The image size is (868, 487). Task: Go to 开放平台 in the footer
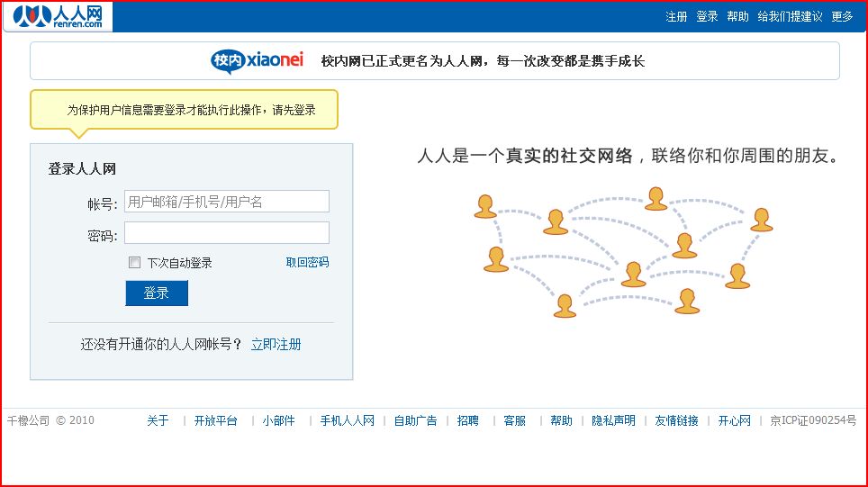tap(216, 420)
